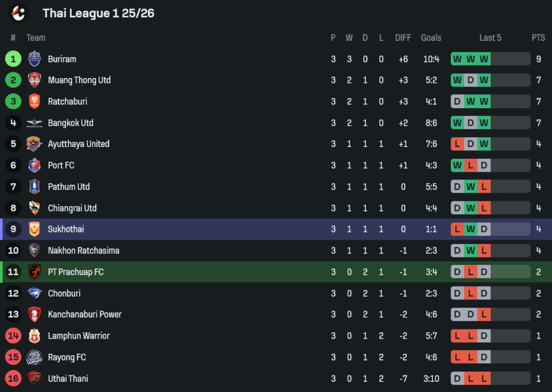Open the Buriram team crest
Viewport: 552px width, 392px height.
click(x=34, y=59)
